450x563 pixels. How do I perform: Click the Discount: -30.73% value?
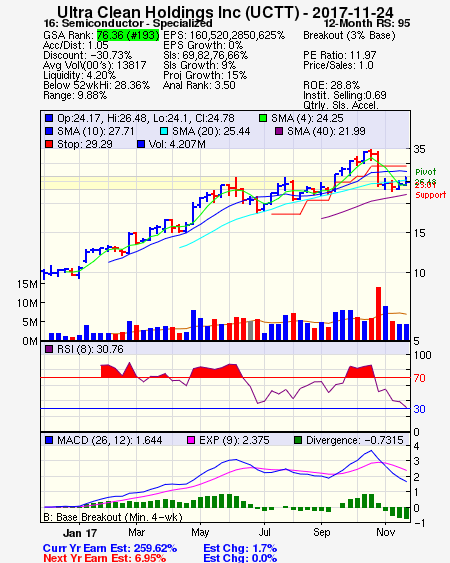point(88,55)
